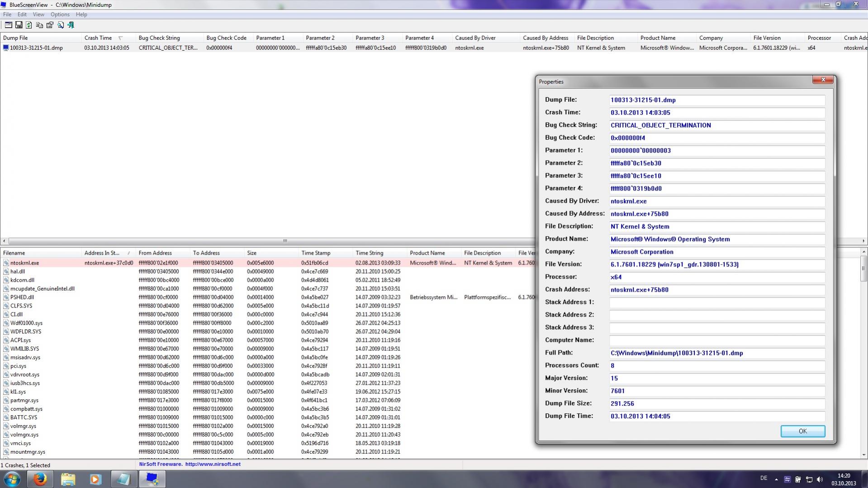Select the Wdf01000.sys driver row
The height and width of the screenshot is (488, 868).
pyautogui.click(x=268, y=323)
